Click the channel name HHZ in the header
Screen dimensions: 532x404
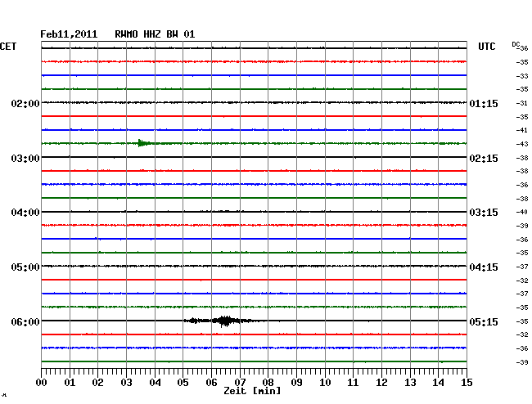(x=152, y=34)
